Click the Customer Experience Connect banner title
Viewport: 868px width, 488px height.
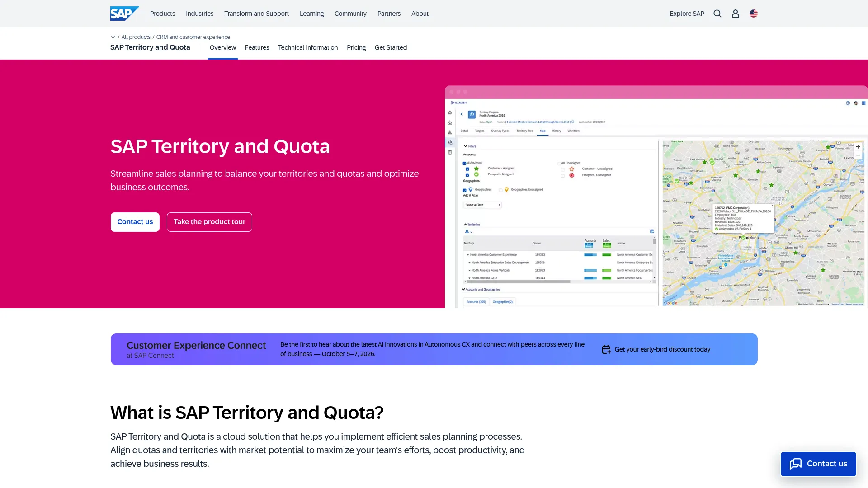pyautogui.click(x=196, y=345)
